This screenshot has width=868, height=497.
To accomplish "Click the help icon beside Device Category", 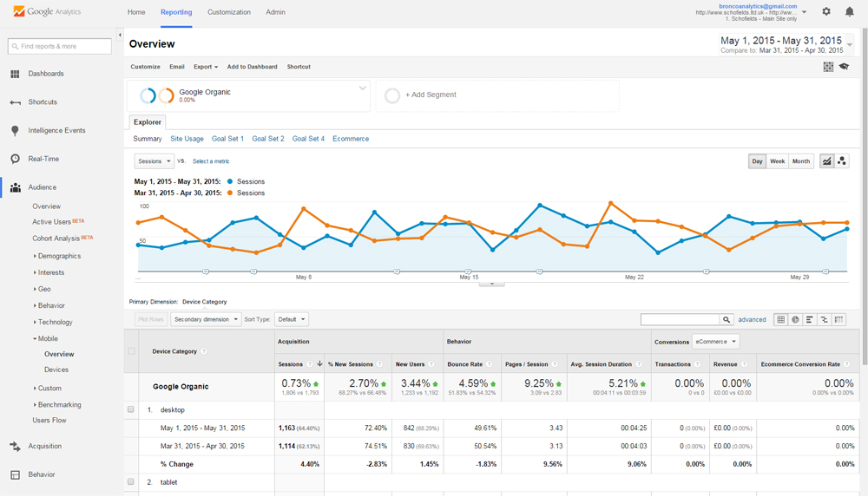I will coord(203,351).
